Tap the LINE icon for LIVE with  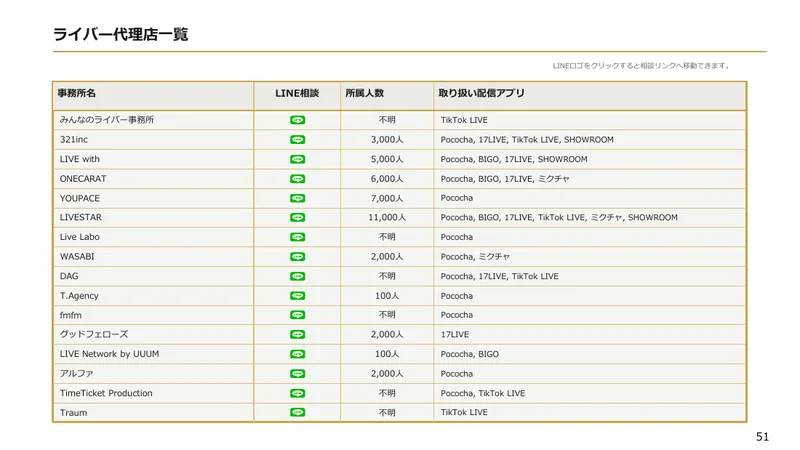(297, 159)
